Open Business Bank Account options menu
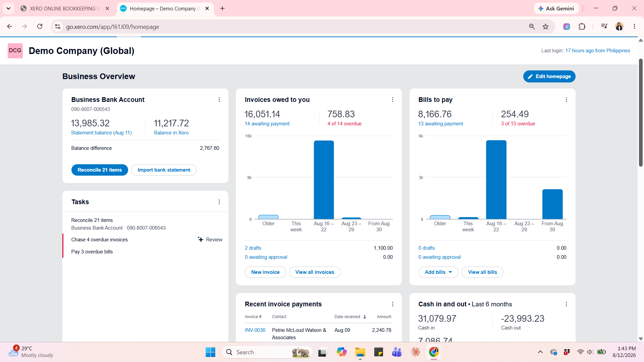 point(219,100)
